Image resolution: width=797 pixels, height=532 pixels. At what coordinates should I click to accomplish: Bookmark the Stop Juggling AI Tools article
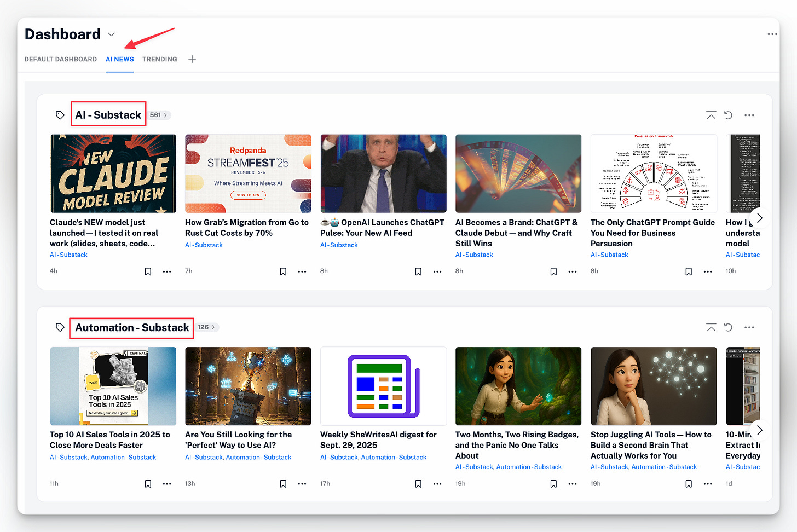point(689,484)
